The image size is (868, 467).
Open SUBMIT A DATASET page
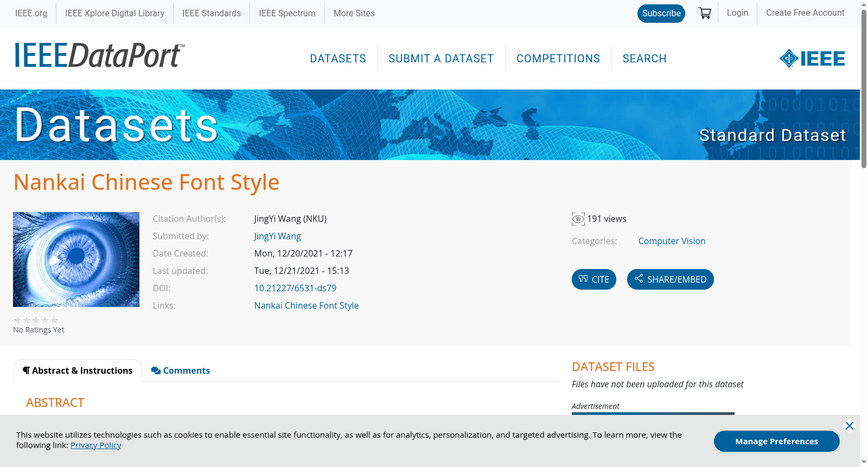coord(441,59)
